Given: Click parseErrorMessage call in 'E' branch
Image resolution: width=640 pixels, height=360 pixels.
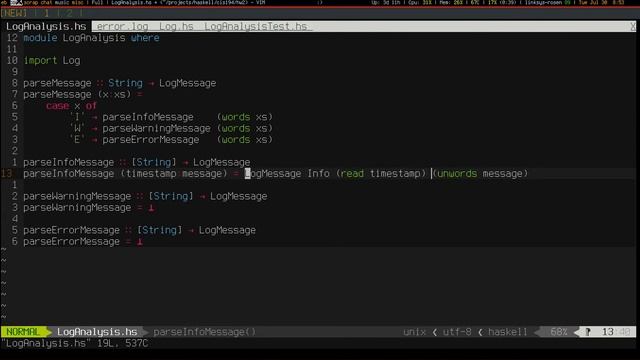Looking at the screenshot, I should (x=151, y=140).
